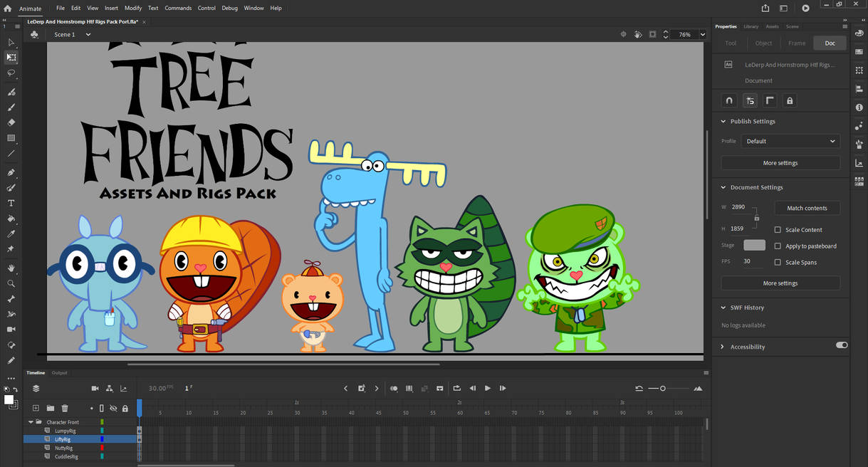Select the Line tool
The image size is (868, 467).
point(11,154)
